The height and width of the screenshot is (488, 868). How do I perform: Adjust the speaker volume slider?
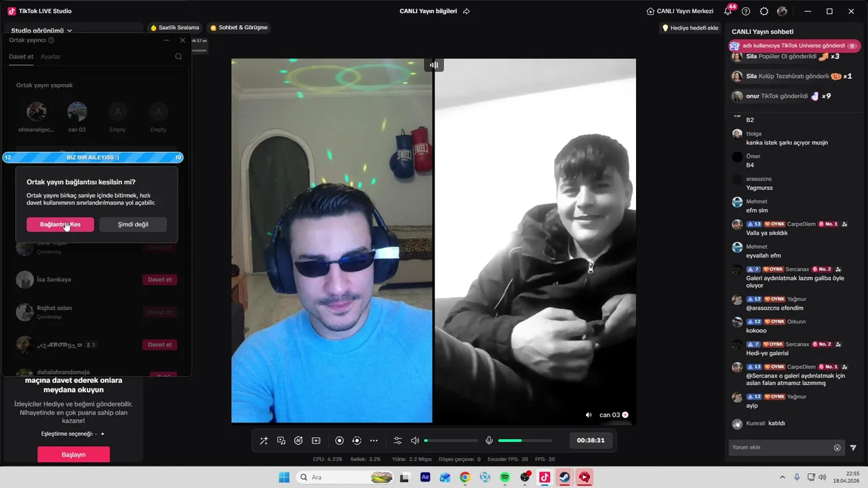click(451, 441)
